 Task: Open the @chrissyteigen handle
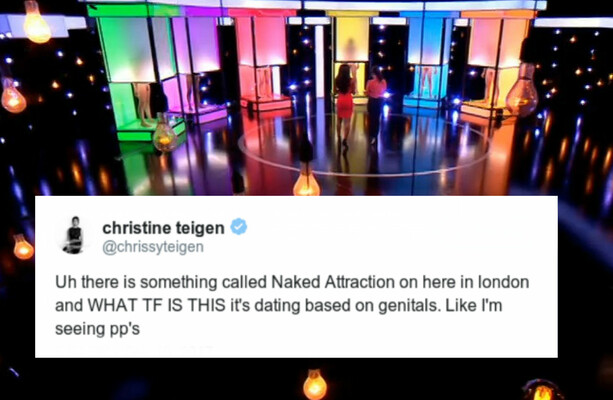click(x=153, y=247)
